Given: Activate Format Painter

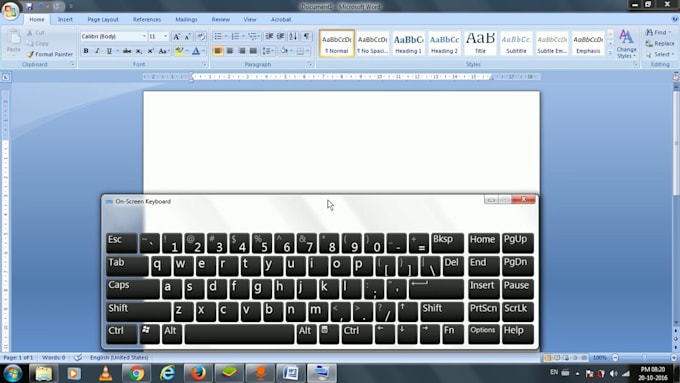Looking at the screenshot, I should pyautogui.click(x=49, y=54).
